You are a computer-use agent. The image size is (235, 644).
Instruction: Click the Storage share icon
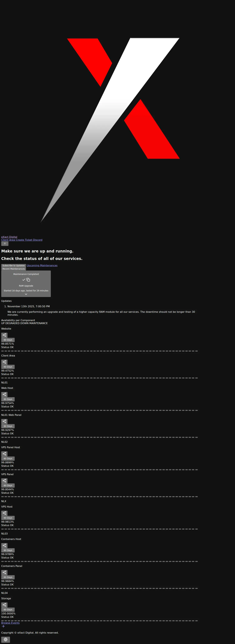4,605
